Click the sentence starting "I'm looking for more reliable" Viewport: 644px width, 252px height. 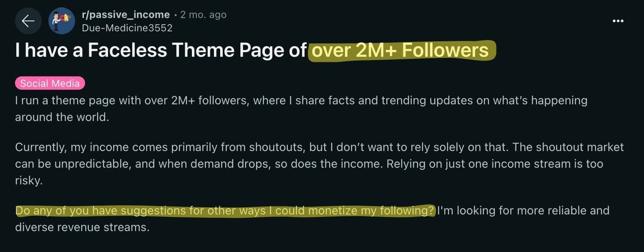point(523,211)
